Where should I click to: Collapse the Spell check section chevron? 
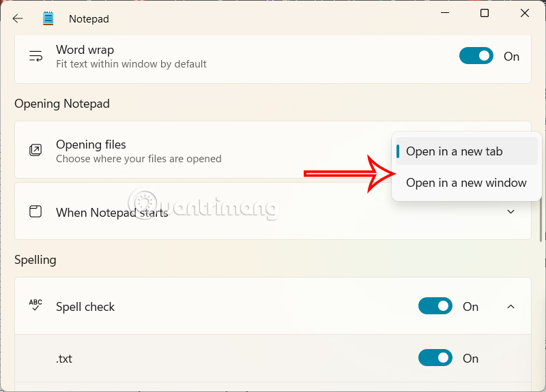[x=511, y=306]
